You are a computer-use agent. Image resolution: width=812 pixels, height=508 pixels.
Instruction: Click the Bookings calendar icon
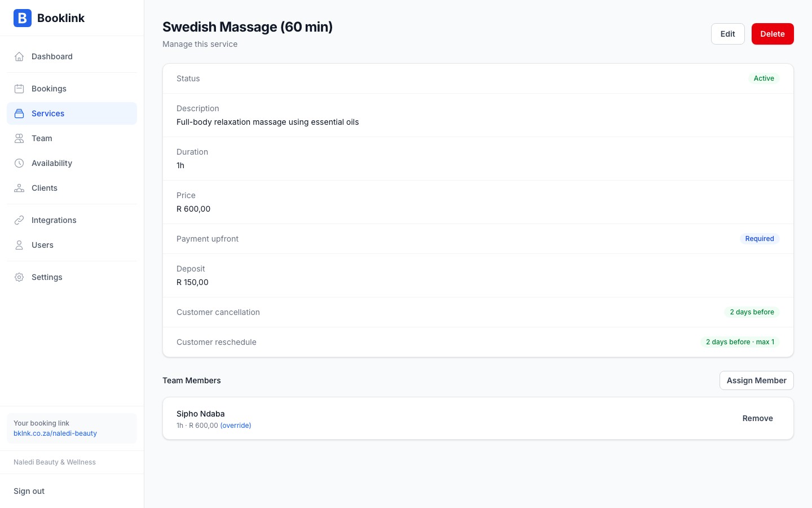pyautogui.click(x=19, y=89)
